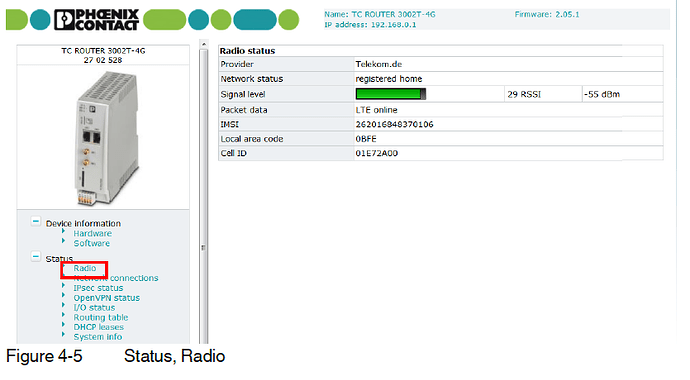Click the Local area code value 0BFE

366,139
